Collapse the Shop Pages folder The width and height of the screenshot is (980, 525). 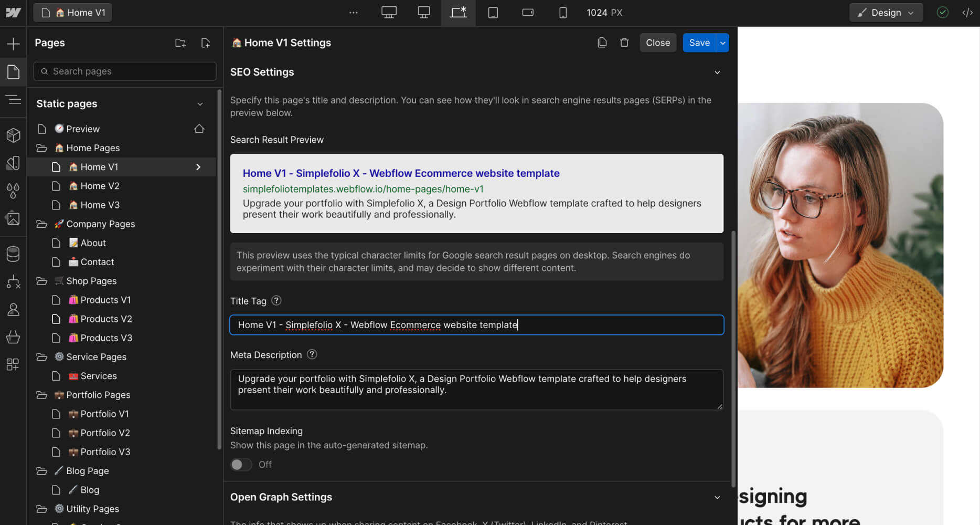point(41,281)
